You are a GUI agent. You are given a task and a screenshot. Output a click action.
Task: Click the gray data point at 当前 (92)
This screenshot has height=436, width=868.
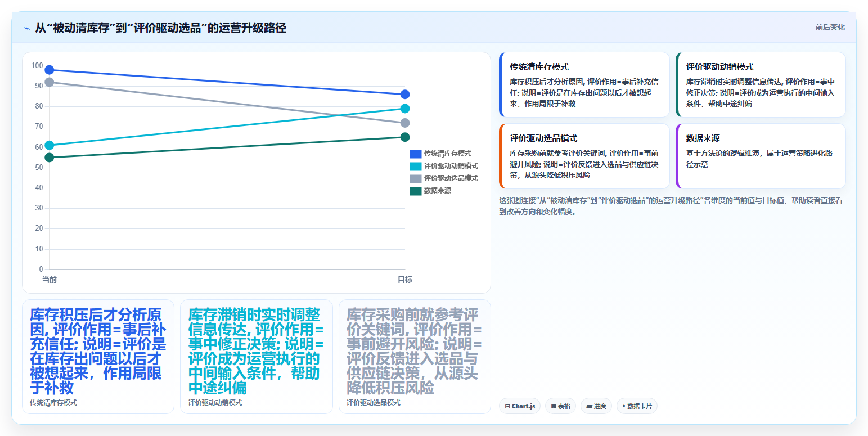click(50, 82)
